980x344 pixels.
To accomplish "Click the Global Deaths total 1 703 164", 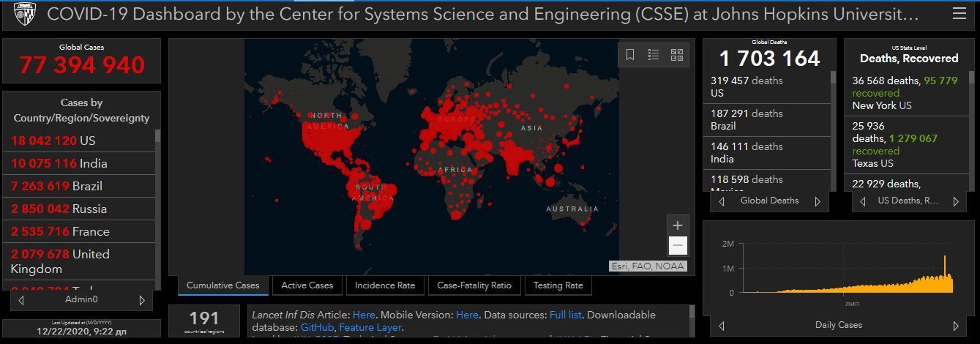I will (769, 59).
